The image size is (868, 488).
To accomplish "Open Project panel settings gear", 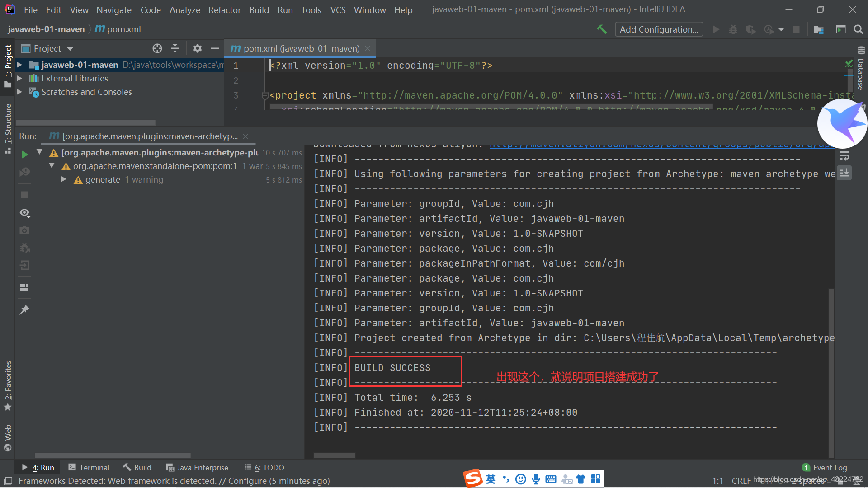I will pyautogui.click(x=198, y=48).
